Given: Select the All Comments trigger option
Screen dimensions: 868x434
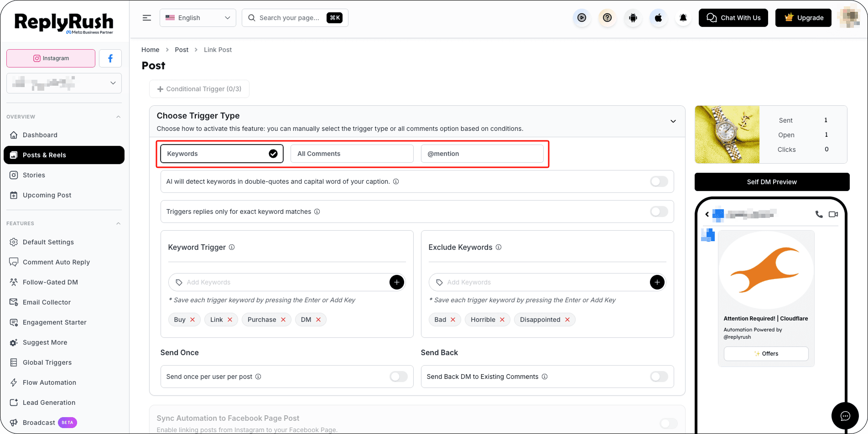Looking at the screenshot, I should (x=352, y=154).
